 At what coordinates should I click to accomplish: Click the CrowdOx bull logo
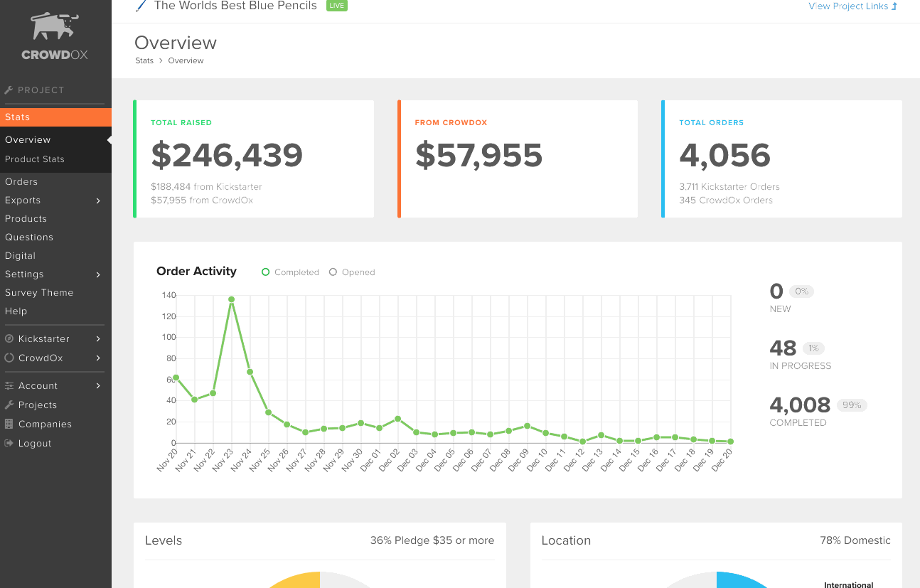[55, 26]
